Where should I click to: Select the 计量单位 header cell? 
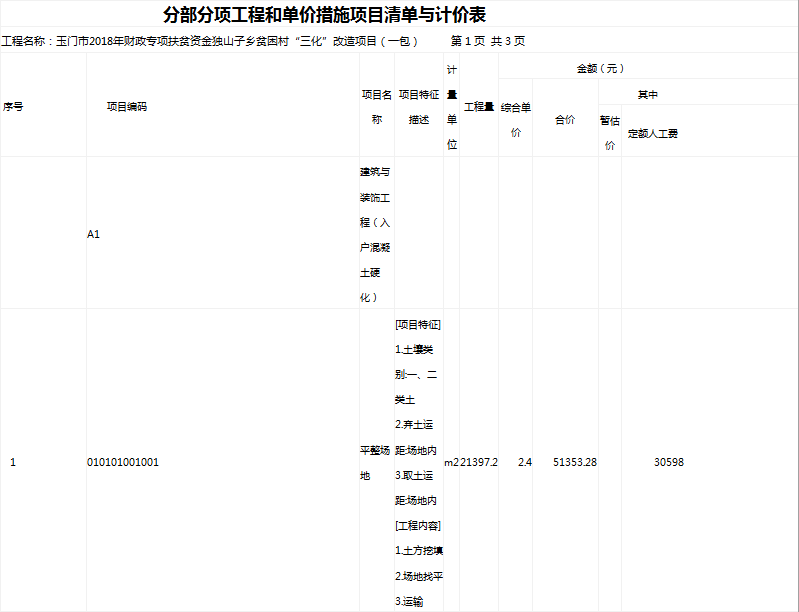click(452, 106)
